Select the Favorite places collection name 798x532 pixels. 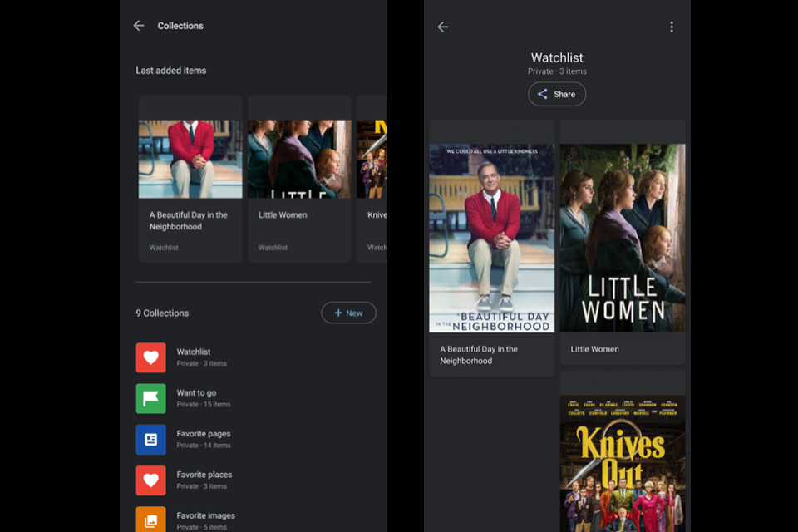204,475
